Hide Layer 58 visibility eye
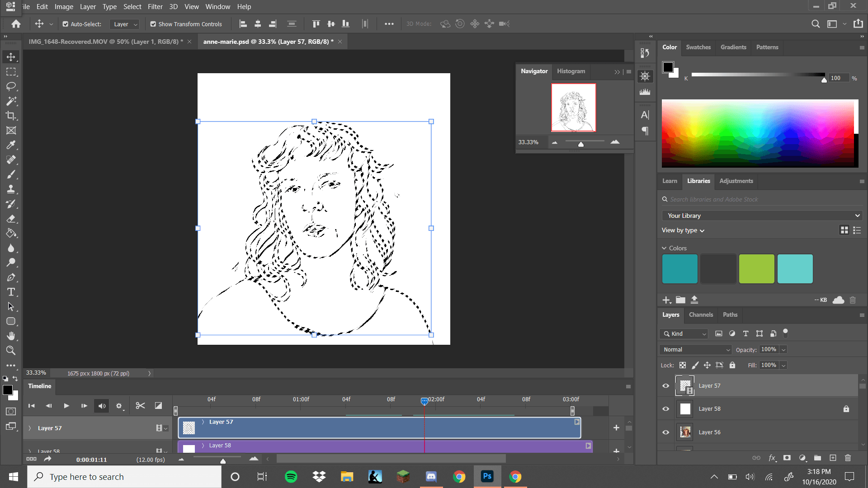Viewport: 868px width, 488px height. pos(665,409)
